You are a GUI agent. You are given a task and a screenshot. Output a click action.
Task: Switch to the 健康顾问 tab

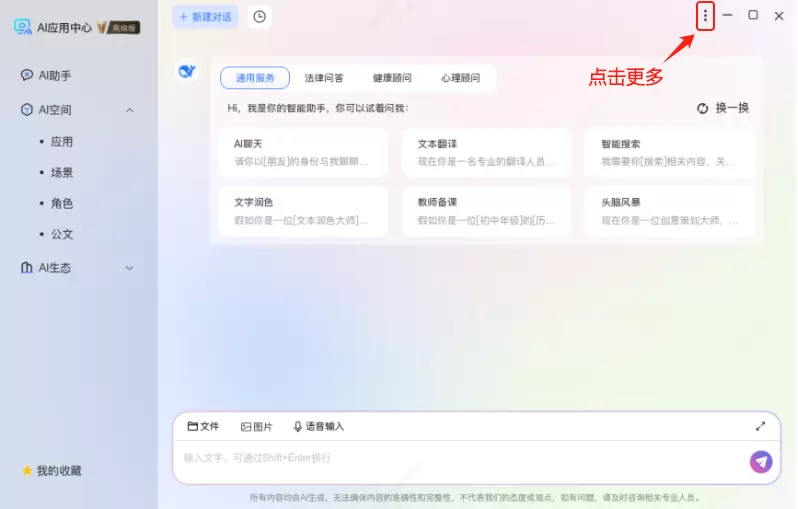point(392,78)
